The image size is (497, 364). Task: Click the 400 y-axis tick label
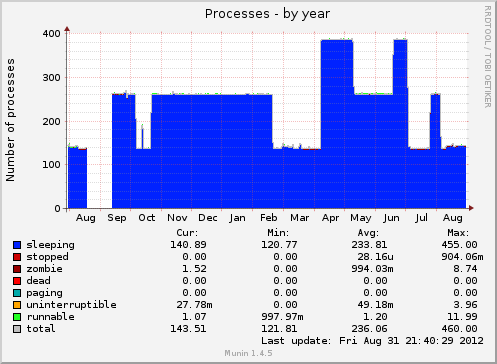pyautogui.click(x=52, y=34)
